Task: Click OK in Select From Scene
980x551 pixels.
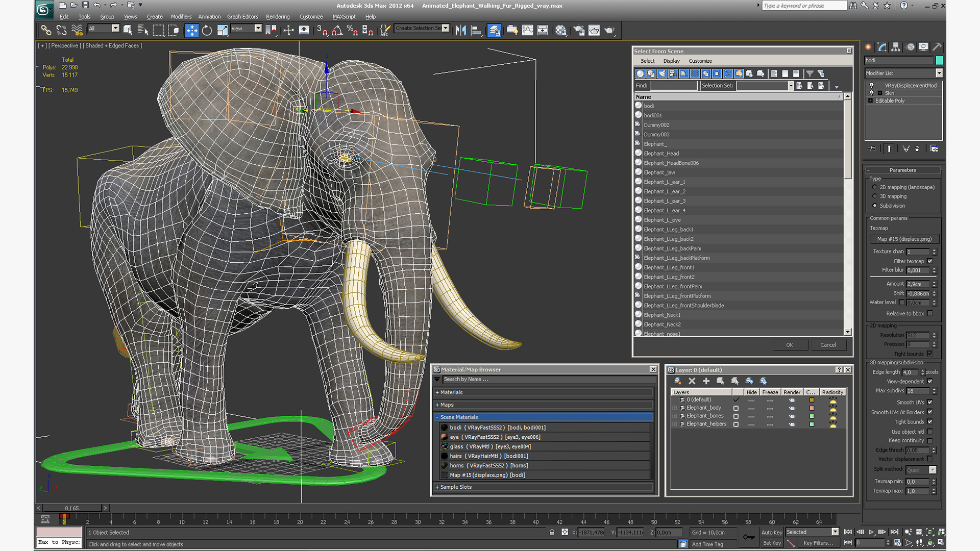Action: pyautogui.click(x=790, y=345)
